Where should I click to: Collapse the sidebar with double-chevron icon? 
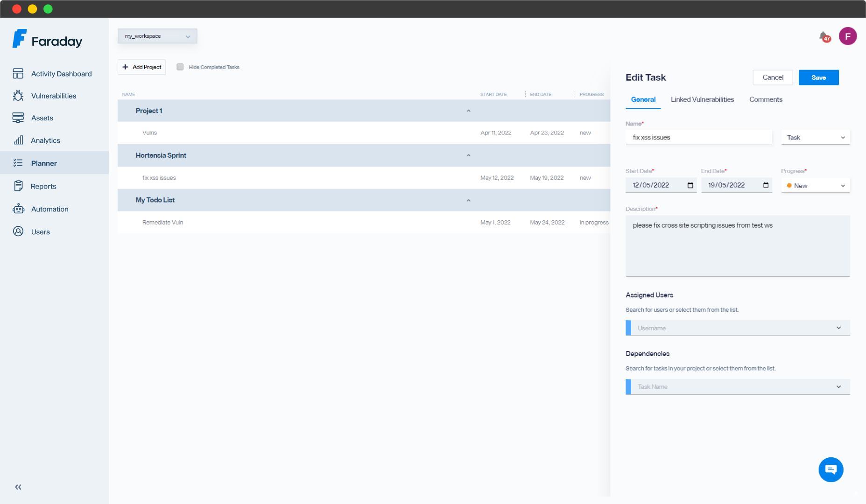pos(18,487)
